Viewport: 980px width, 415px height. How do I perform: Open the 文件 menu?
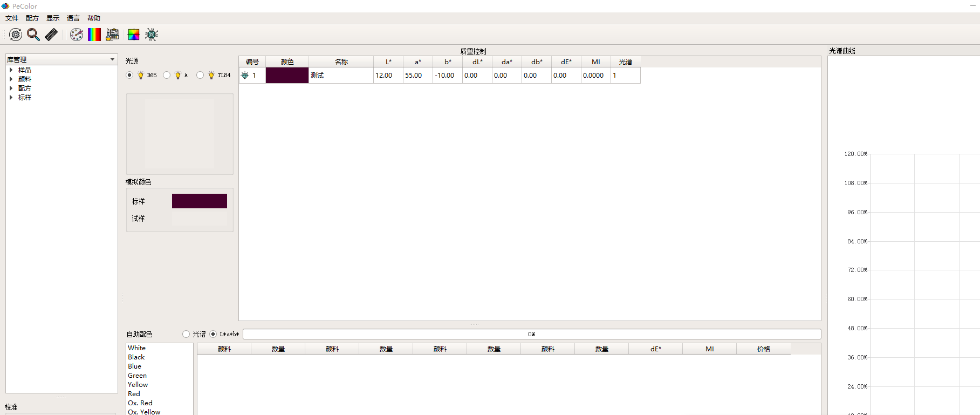pyautogui.click(x=12, y=18)
